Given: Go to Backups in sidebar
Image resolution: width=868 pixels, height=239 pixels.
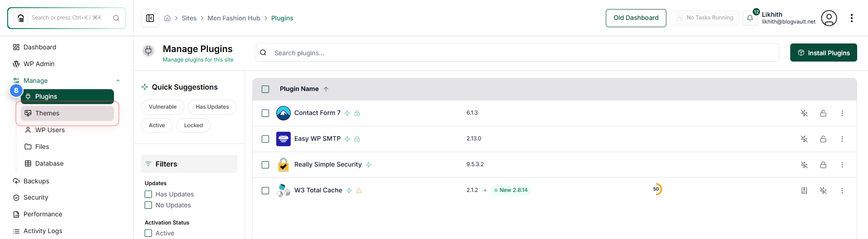Looking at the screenshot, I should [36, 181].
